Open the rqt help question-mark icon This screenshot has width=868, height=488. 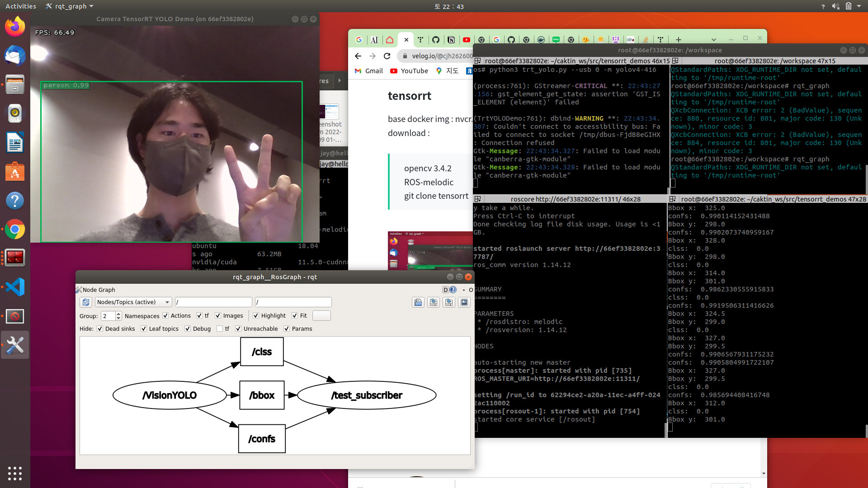coord(453,290)
